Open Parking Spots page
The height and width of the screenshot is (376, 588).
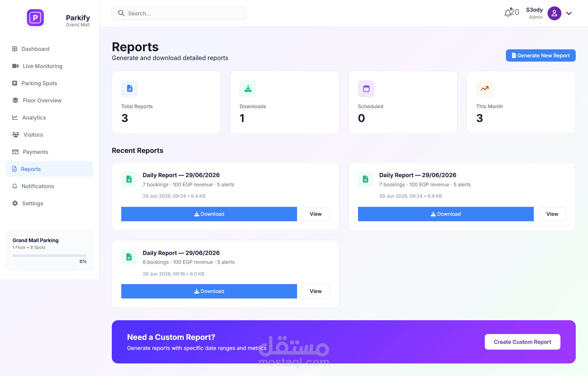pos(50,83)
